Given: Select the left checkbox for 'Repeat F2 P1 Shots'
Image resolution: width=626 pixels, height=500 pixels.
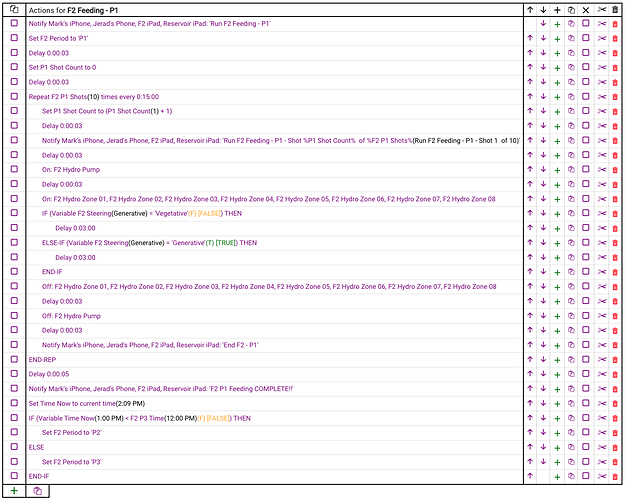Looking at the screenshot, I should coord(14,96).
